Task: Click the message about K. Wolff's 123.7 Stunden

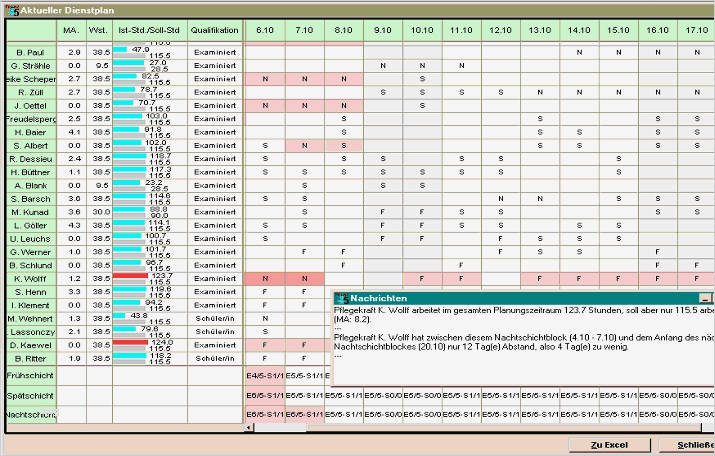Action: point(524,315)
